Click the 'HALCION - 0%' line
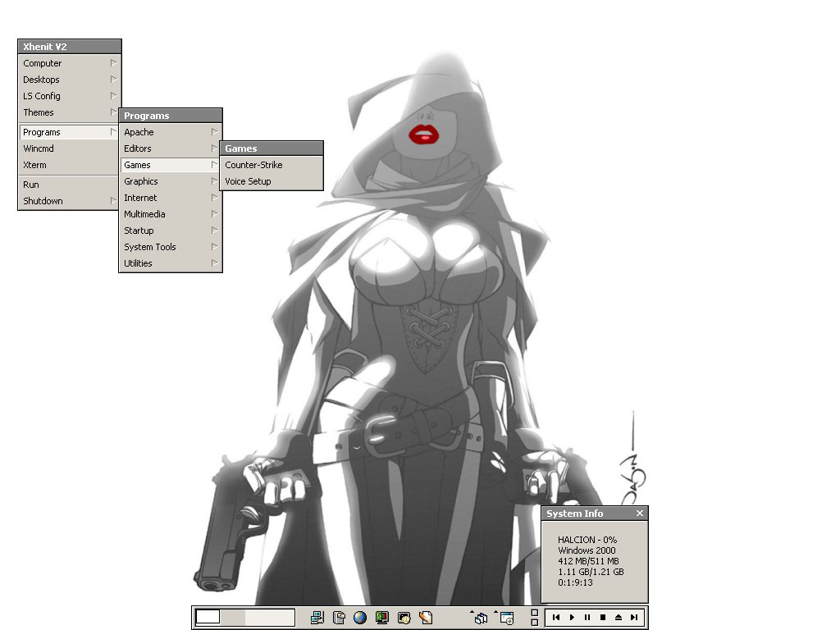840x630 pixels. tap(587, 540)
